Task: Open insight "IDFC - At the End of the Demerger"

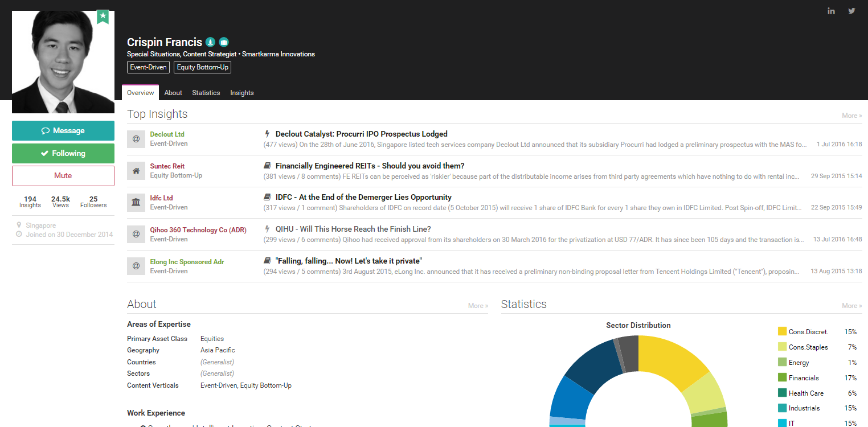Action: pyautogui.click(x=363, y=198)
